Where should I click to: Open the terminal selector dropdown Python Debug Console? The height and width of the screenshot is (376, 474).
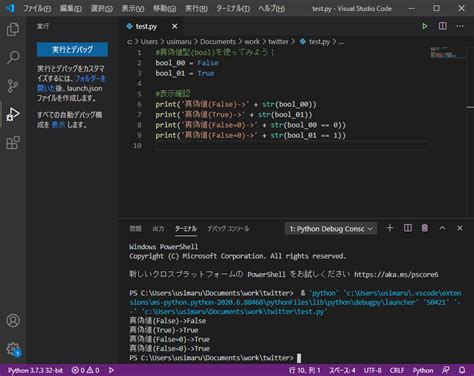pyautogui.click(x=331, y=229)
